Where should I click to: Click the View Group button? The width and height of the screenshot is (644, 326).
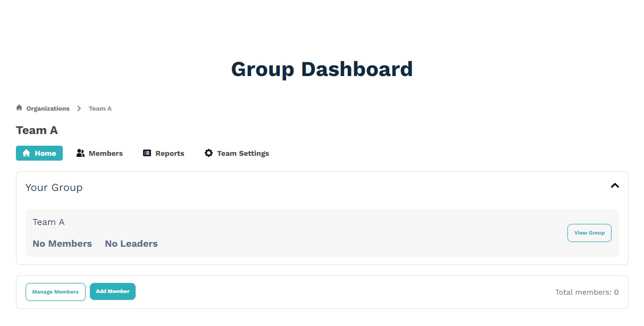(589, 232)
